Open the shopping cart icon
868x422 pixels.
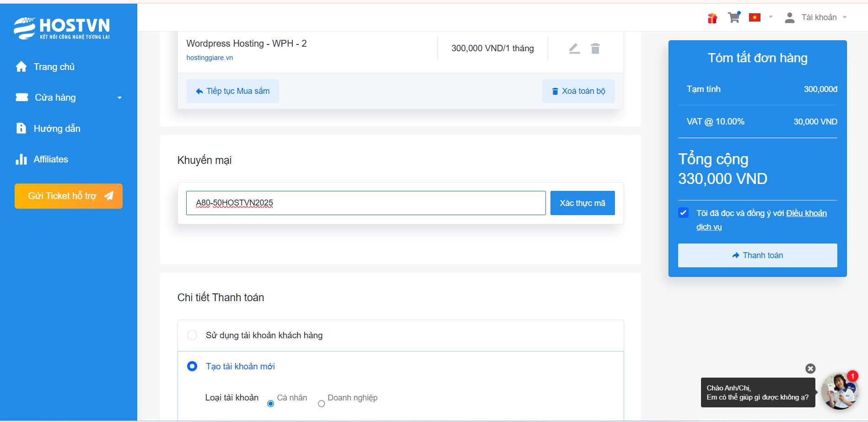(x=734, y=17)
